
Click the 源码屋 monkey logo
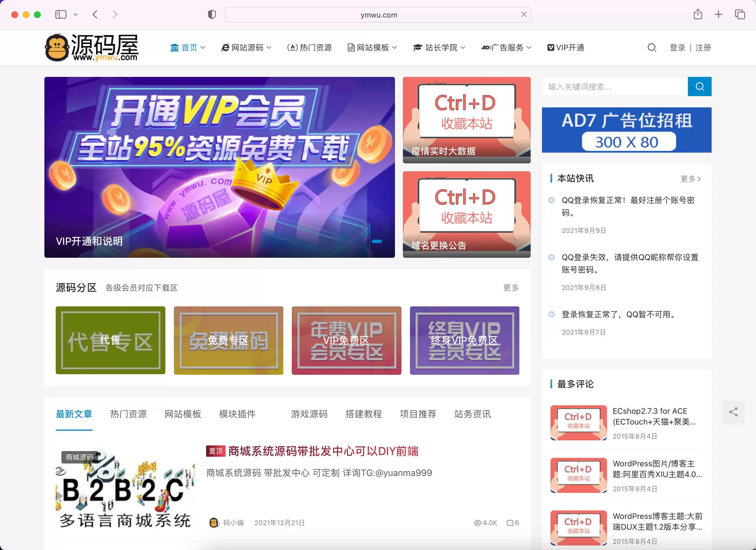(x=92, y=47)
